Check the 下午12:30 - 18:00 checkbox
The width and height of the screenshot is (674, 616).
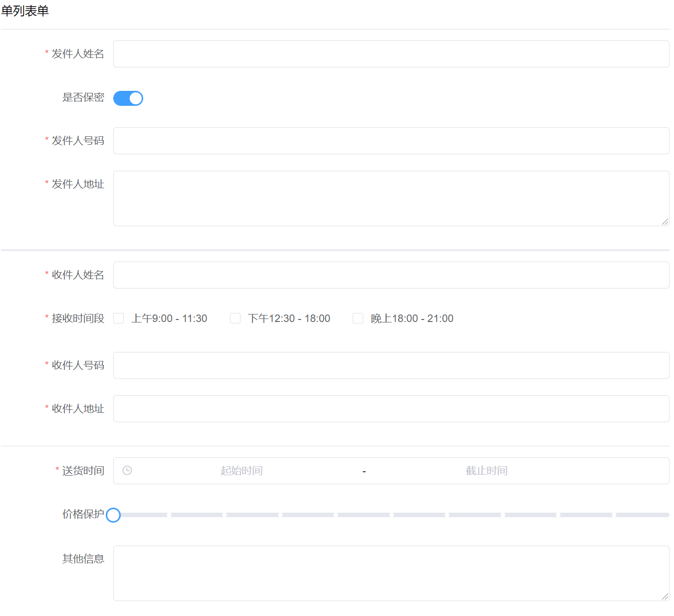pos(235,318)
